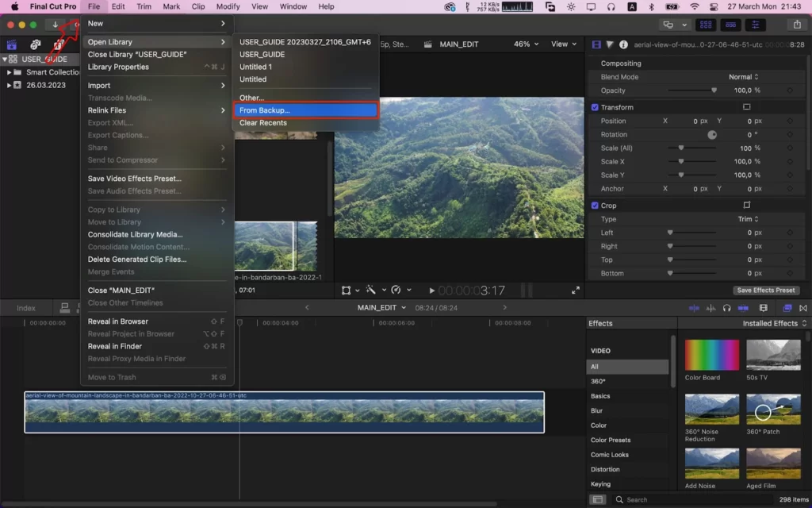
Task: Expand the 26.03.2023 event
Action: (9, 85)
